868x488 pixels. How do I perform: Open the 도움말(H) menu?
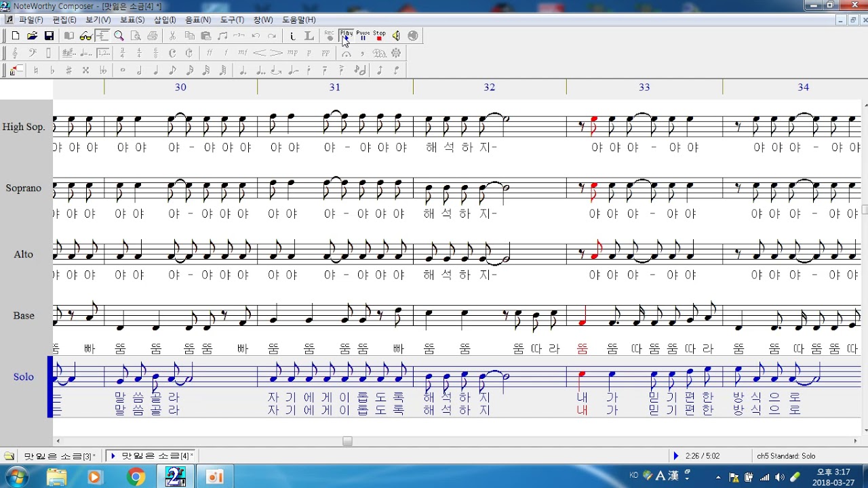pos(299,20)
